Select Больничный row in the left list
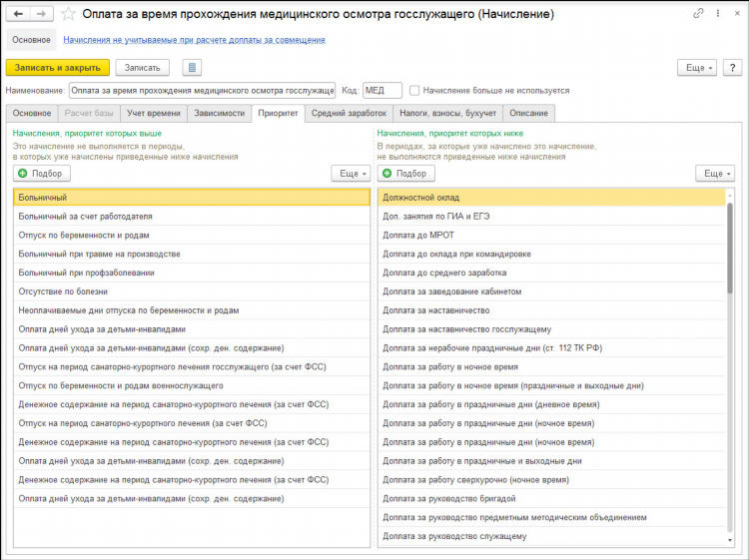This screenshot has height=560, width=749. 192,198
